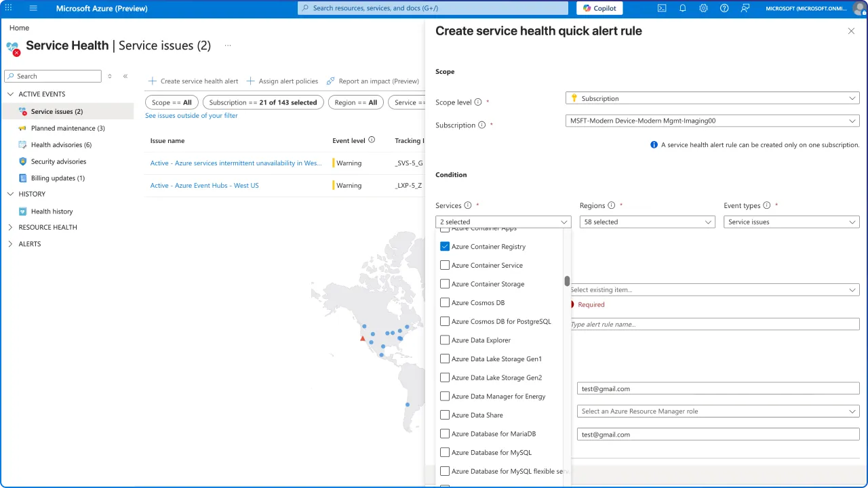868x488 pixels.
Task: Select Planned maintenance in sidebar
Action: pos(68,128)
